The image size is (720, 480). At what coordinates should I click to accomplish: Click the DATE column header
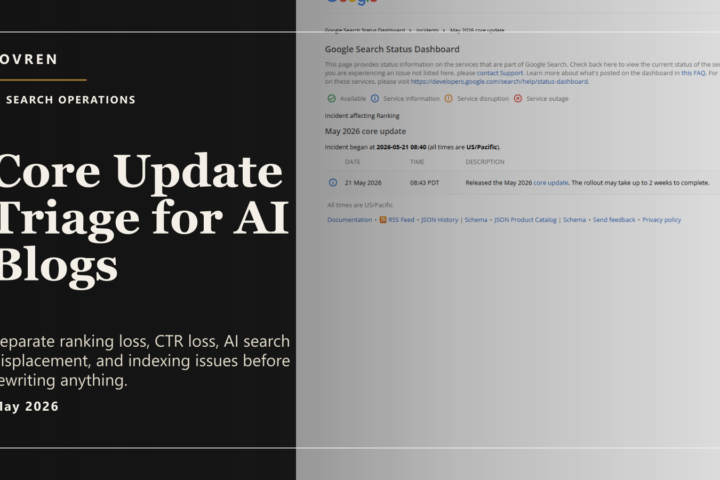[x=353, y=162]
